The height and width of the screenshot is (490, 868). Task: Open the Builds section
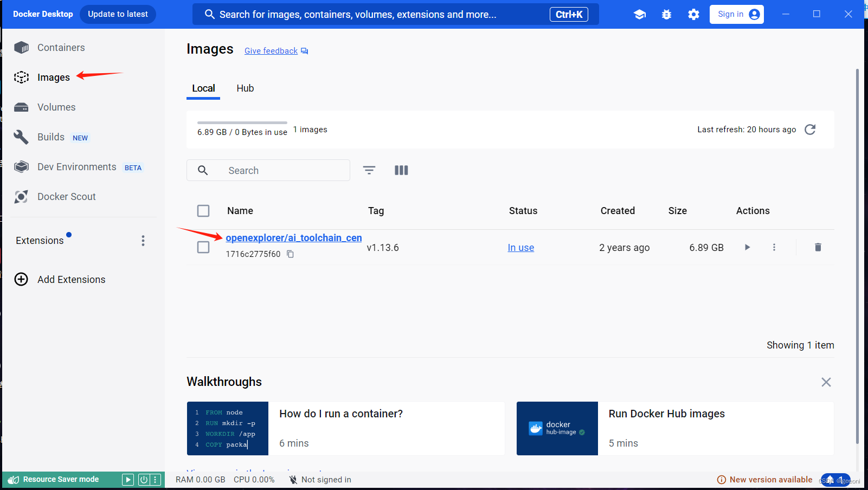click(51, 137)
